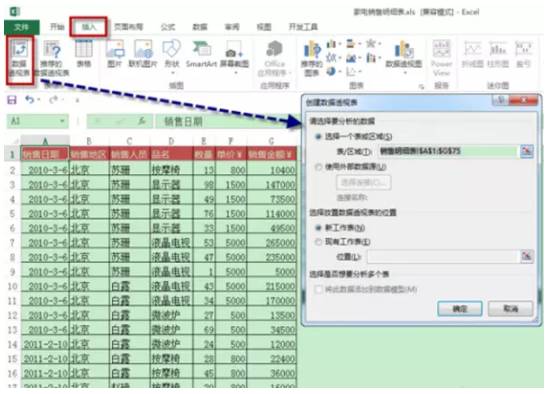Open Charts group dialog launcher
547x394 pixels.
(x=421, y=86)
